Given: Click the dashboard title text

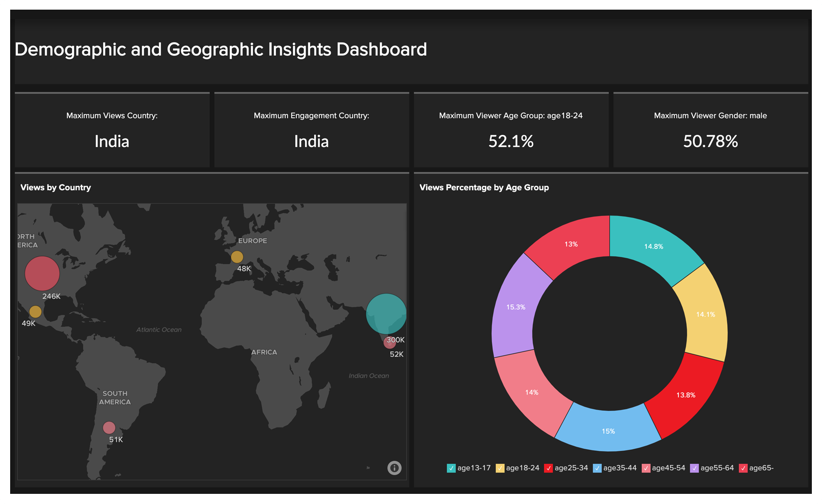Looking at the screenshot, I should click(221, 50).
